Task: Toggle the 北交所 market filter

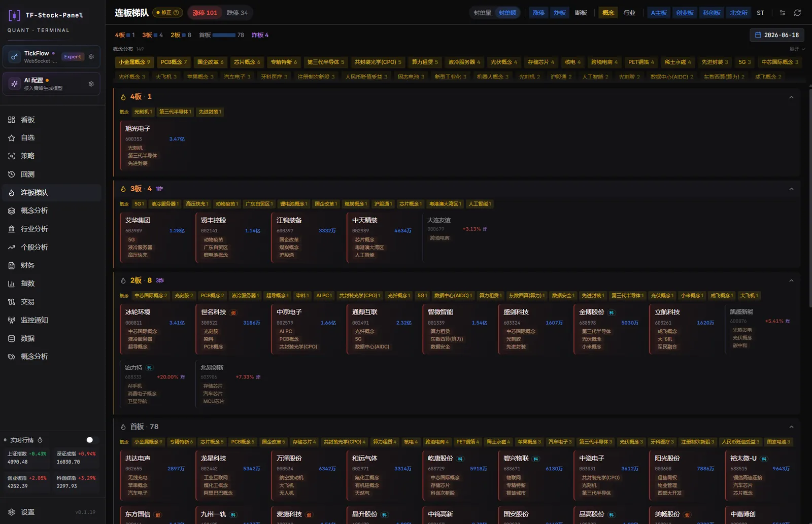Action: tap(738, 13)
